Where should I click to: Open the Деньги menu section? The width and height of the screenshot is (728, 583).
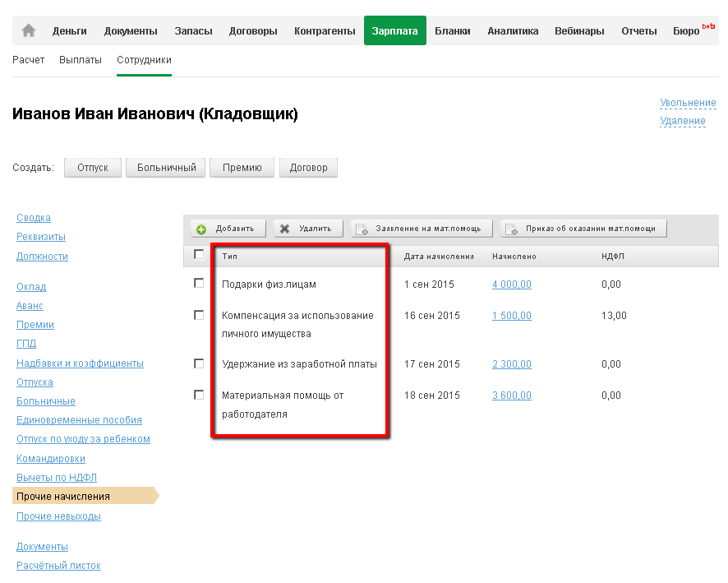tap(70, 31)
